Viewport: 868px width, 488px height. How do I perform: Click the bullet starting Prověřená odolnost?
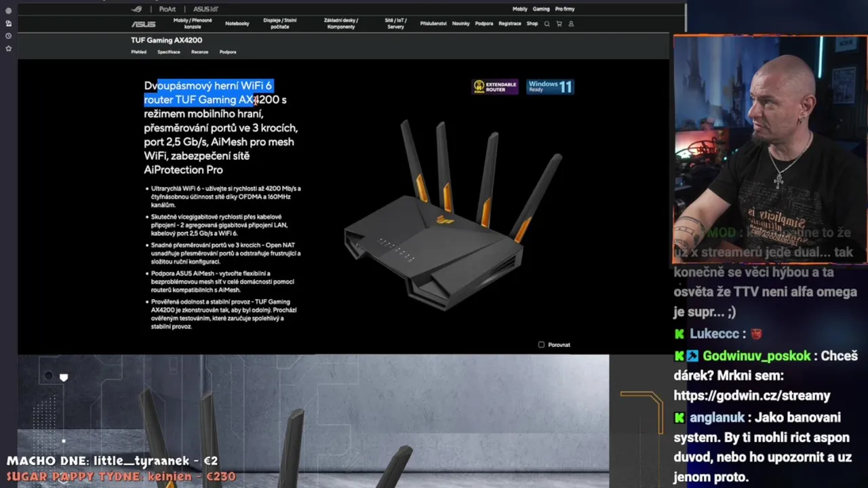(x=222, y=314)
